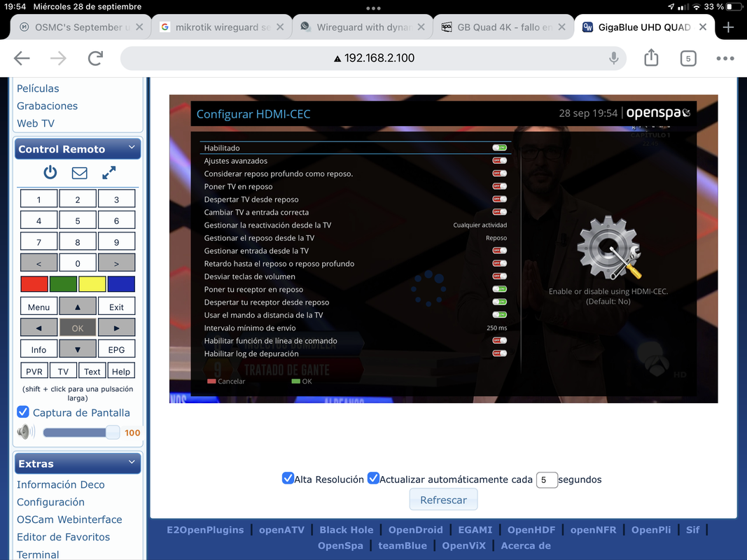Image resolution: width=747 pixels, height=560 pixels.
Task: Click the remote PVR button
Action: pos(34,371)
